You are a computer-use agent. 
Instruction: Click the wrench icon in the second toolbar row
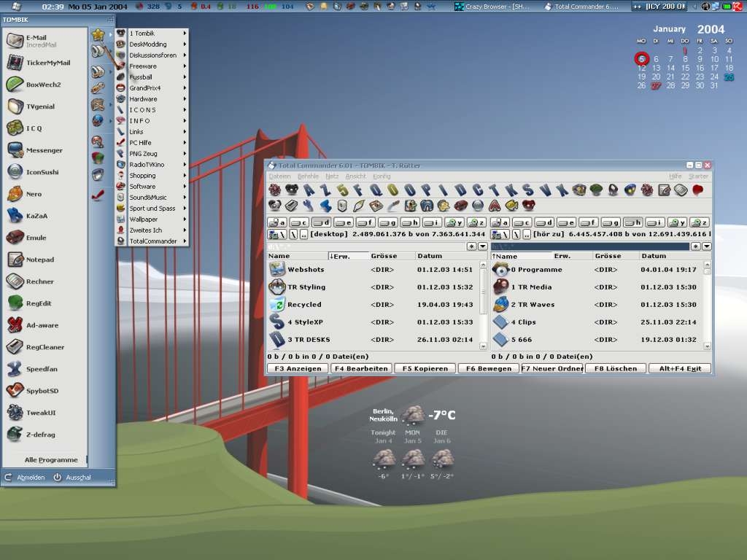(x=309, y=206)
